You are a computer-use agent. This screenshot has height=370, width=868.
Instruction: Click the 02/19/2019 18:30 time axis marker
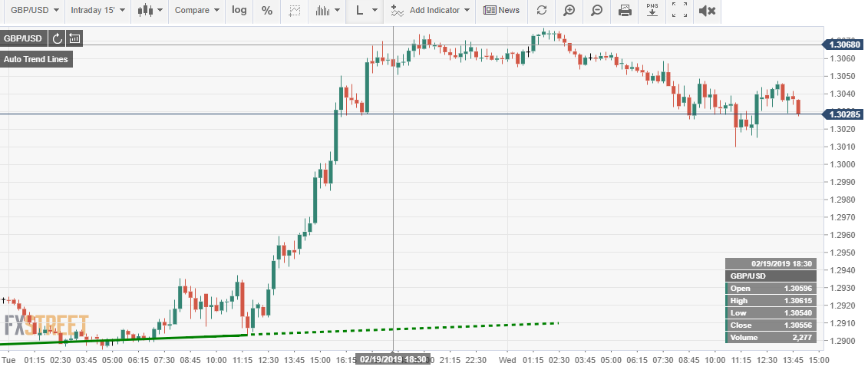click(x=392, y=359)
